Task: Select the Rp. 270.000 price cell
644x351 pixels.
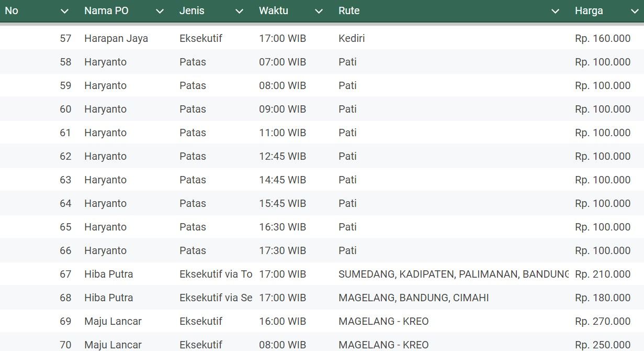Action: coord(603,321)
